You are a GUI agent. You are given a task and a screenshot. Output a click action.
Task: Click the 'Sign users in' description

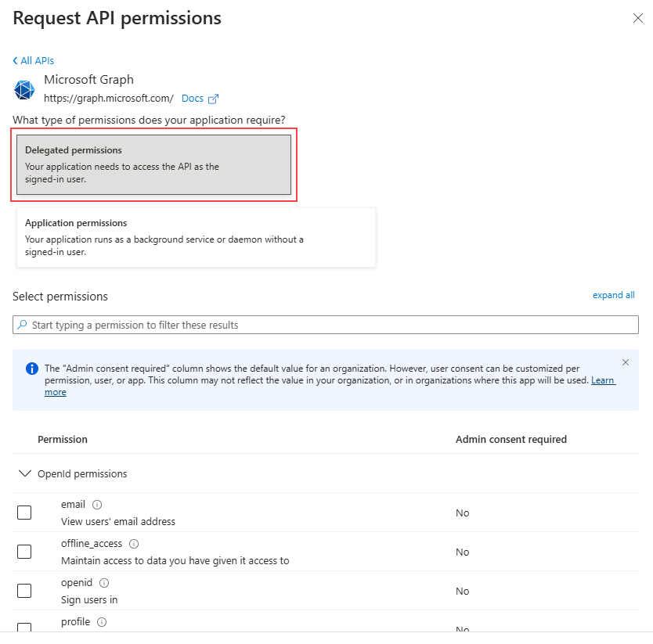(89, 600)
